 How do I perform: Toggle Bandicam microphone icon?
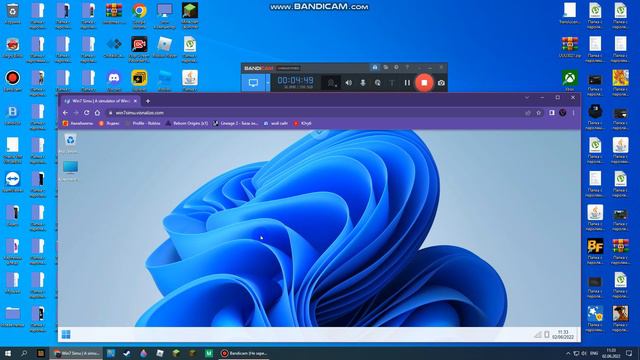click(x=362, y=83)
